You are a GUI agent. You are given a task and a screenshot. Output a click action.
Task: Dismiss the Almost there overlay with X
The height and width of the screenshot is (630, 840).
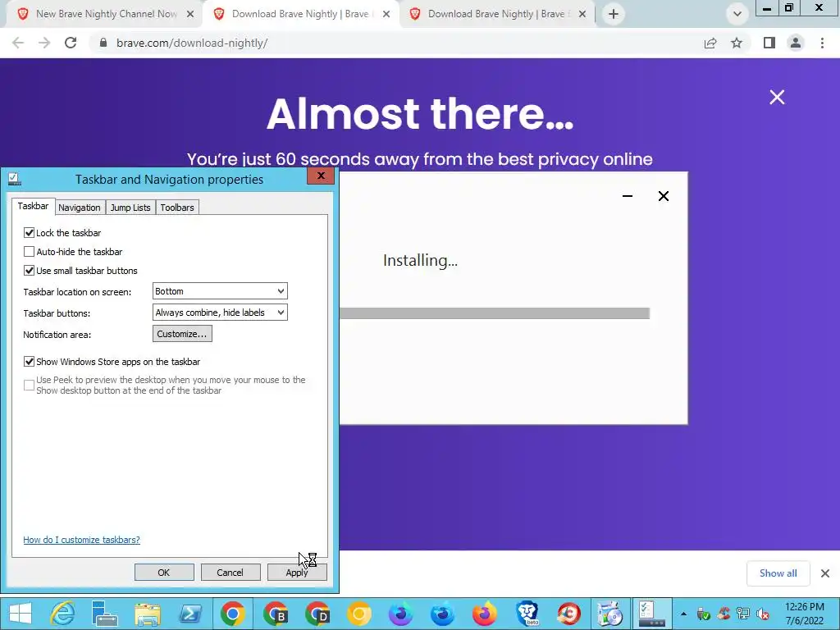(777, 97)
